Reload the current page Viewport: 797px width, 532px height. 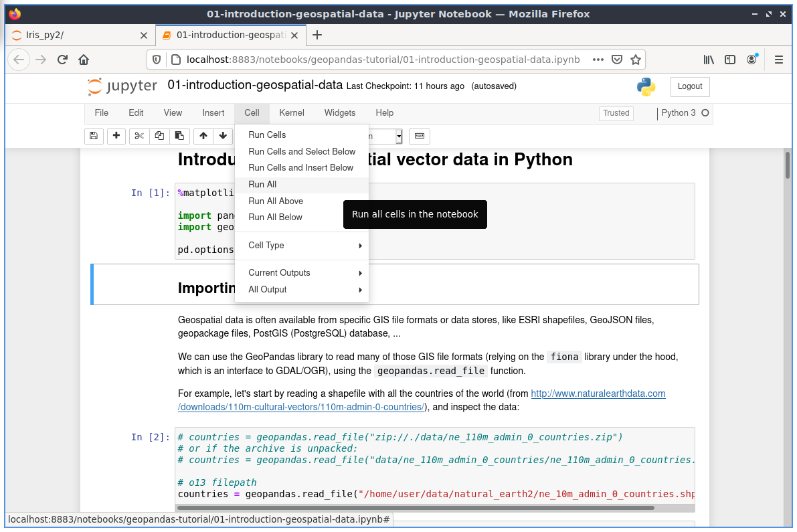(62, 60)
